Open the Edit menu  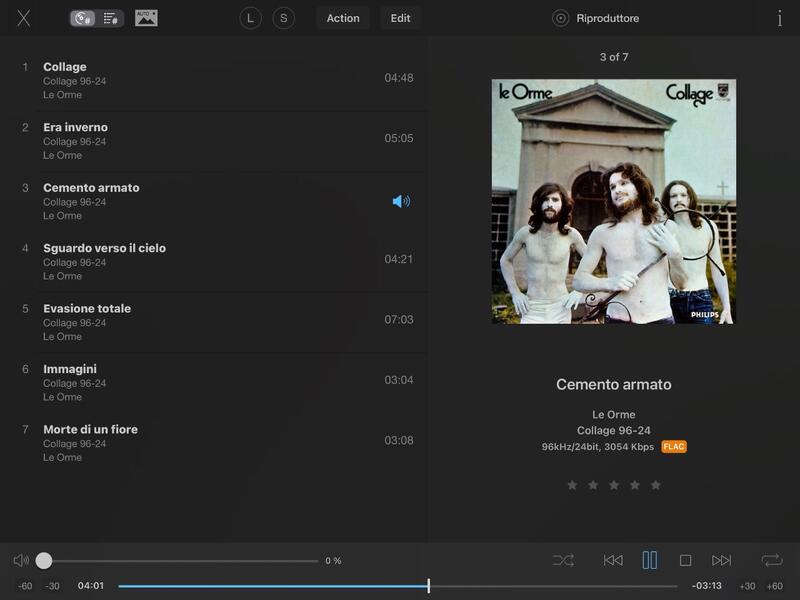[400, 18]
